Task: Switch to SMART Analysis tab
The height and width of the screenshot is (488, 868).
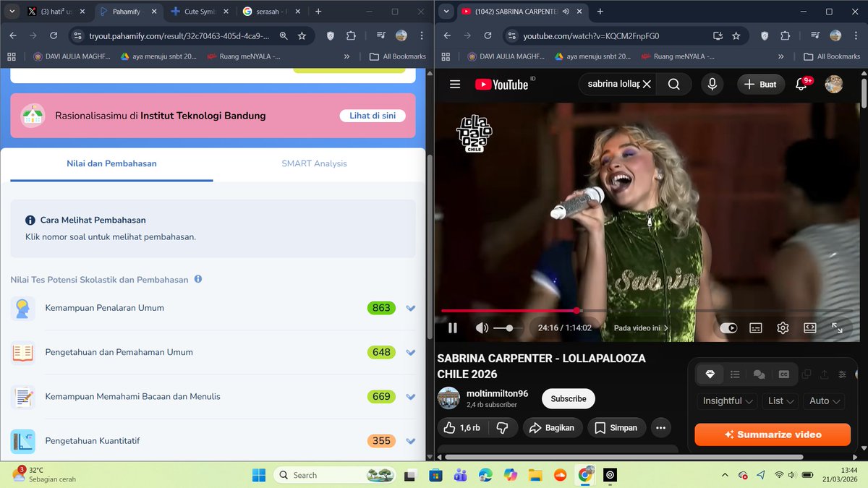Action: click(x=314, y=163)
